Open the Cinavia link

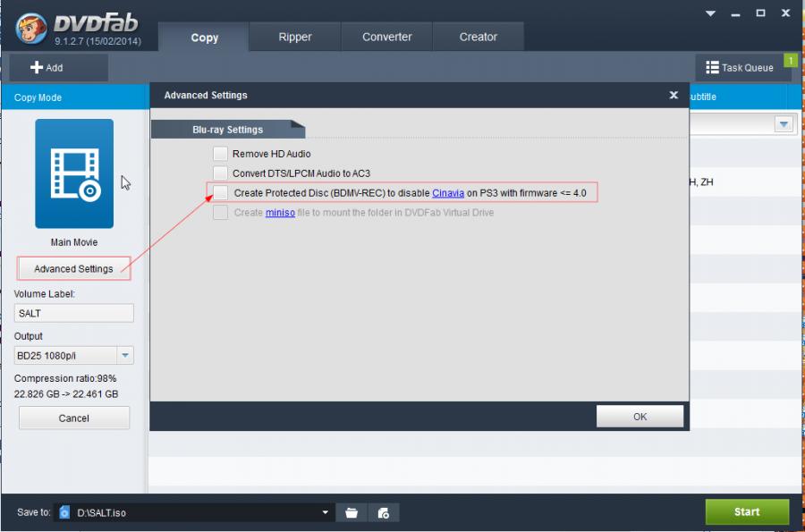448,193
